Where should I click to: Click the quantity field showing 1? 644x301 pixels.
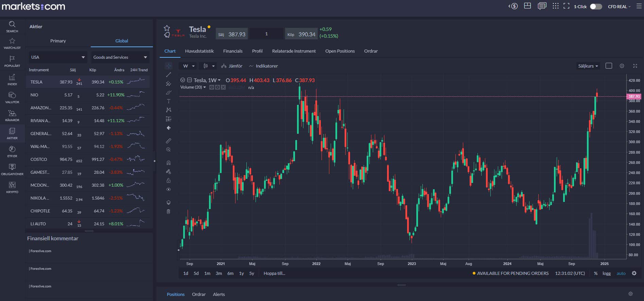pyautogui.click(x=266, y=34)
